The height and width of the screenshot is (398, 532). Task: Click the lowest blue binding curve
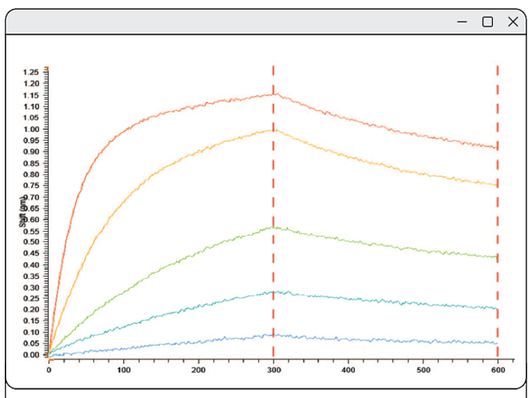(x=160, y=344)
